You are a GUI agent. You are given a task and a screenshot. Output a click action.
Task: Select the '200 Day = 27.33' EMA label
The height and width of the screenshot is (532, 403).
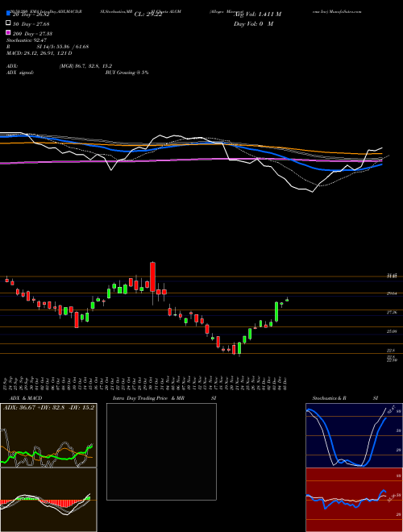click(32, 34)
